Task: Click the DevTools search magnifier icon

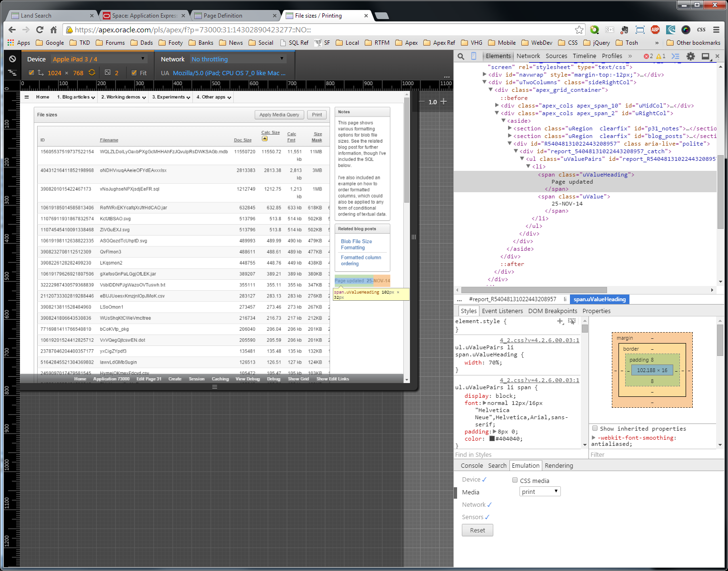Action: coord(461,56)
